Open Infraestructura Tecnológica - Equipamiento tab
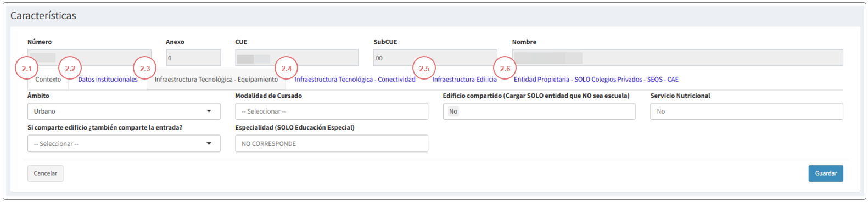 pyautogui.click(x=216, y=80)
